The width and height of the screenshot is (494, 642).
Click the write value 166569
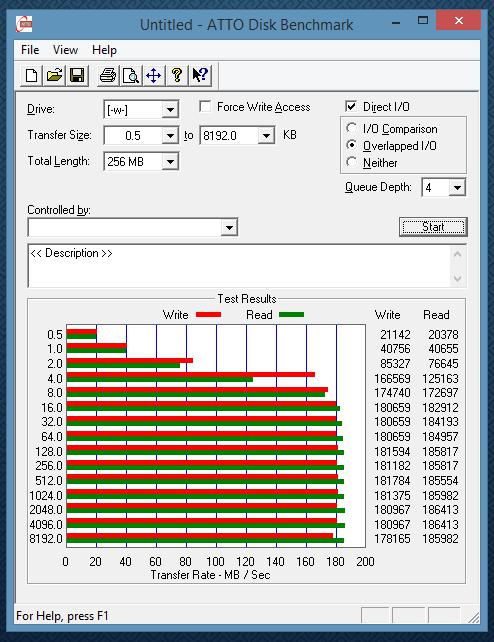pyautogui.click(x=392, y=378)
